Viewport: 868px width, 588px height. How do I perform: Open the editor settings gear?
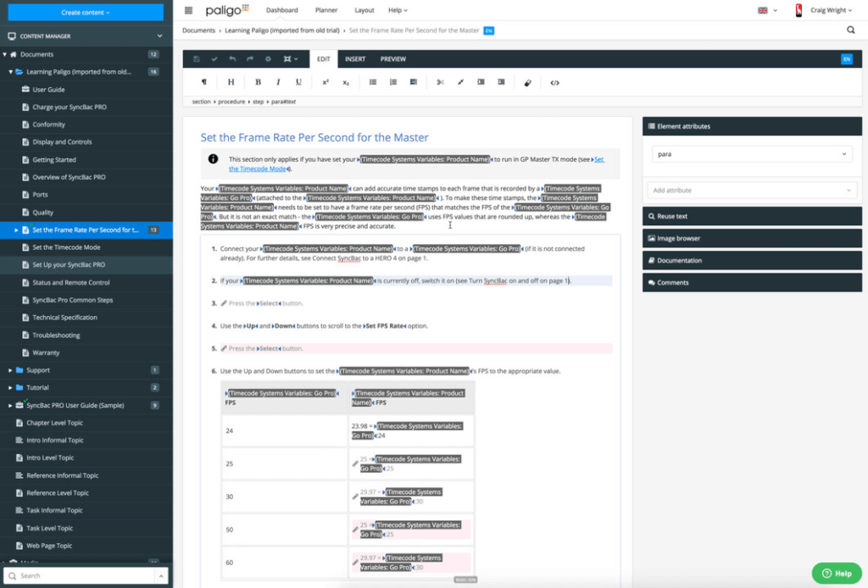pyautogui.click(x=268, y=59)
